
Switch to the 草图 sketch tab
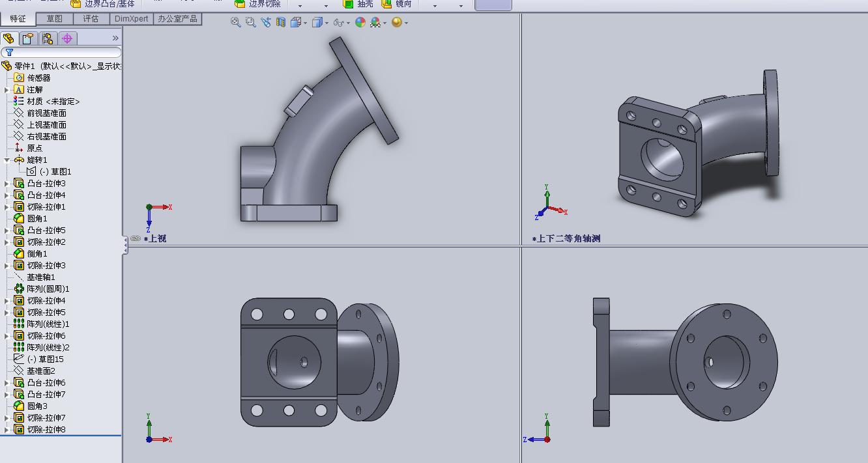point(55,19)
